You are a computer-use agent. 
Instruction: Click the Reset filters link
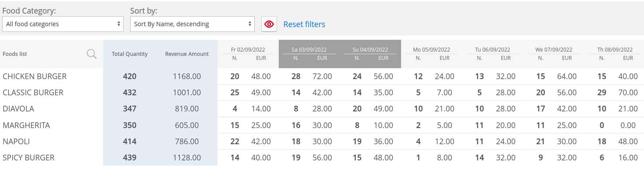click(x=304, y=24)
